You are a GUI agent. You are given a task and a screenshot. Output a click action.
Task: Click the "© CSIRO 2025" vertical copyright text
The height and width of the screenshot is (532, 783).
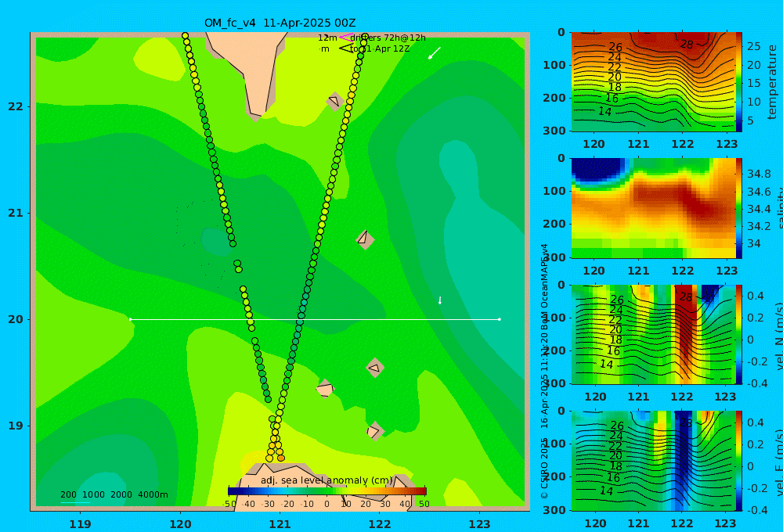point(544,468)
